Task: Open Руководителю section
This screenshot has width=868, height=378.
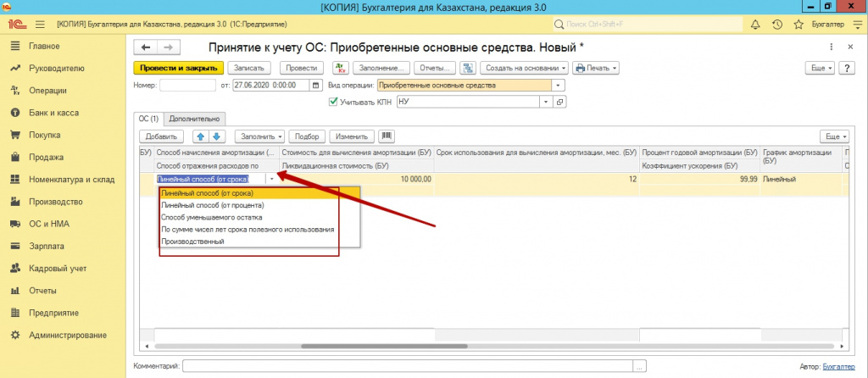Action: click(57, 69)
